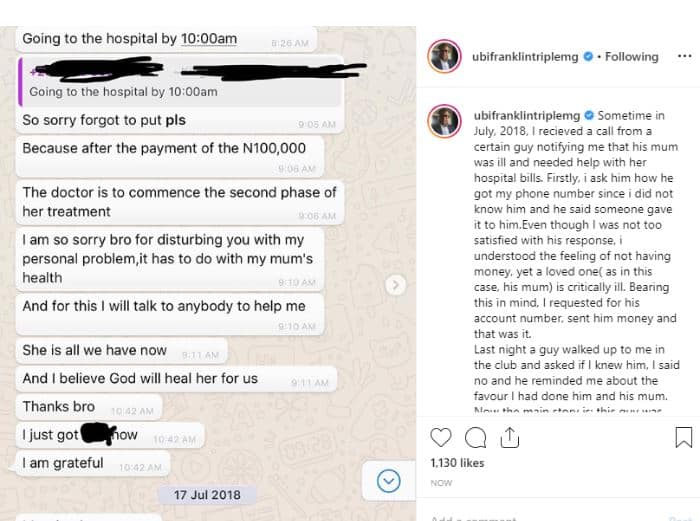Go to next image with arrow chevron
This screenshot has height=521, width=700.
[x=395, y=285]
